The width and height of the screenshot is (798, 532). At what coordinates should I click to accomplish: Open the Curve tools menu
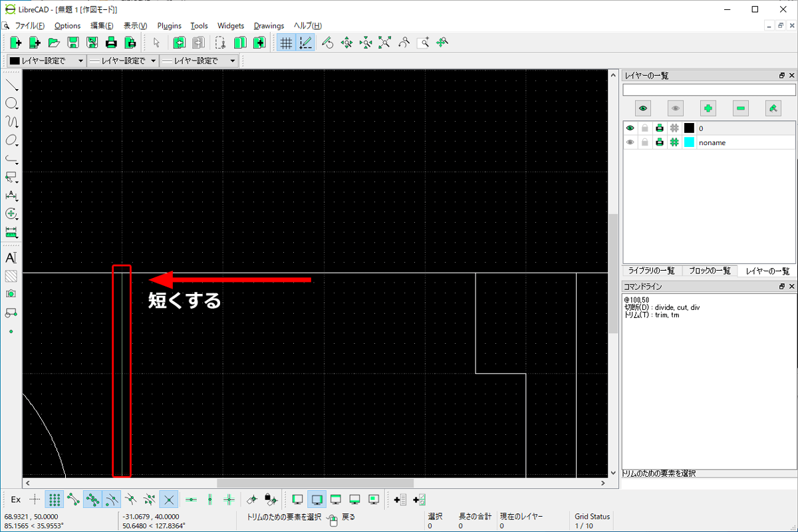(x=11, y=122)
